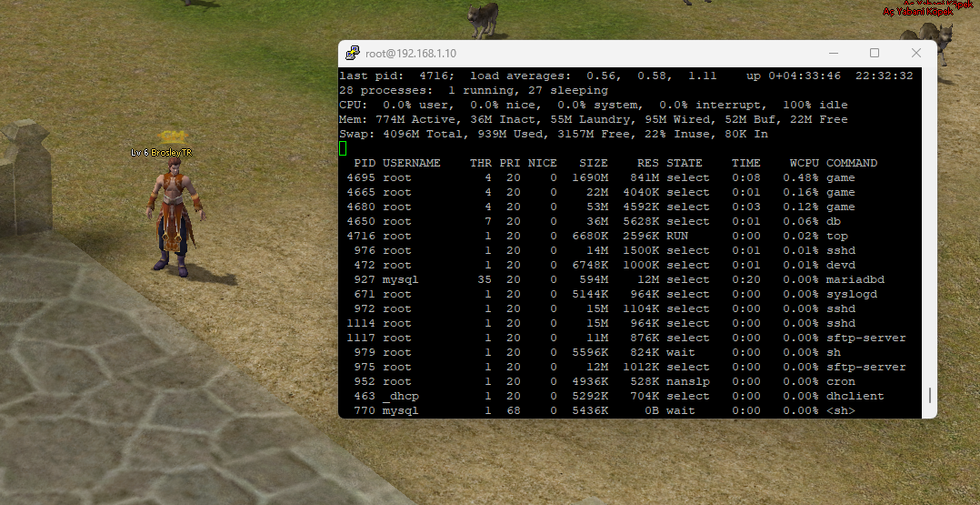Image resolution: width=980 pixels, height=505 pixels.
Task: Select the Lv 6 BroslayTR character
Action: (x=173, y=223)
